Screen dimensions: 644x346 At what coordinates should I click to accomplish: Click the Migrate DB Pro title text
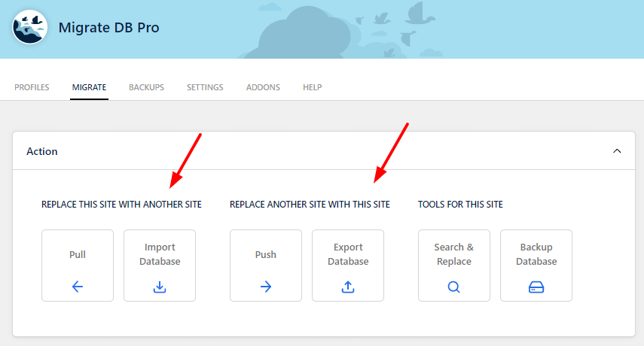[108, 28]
